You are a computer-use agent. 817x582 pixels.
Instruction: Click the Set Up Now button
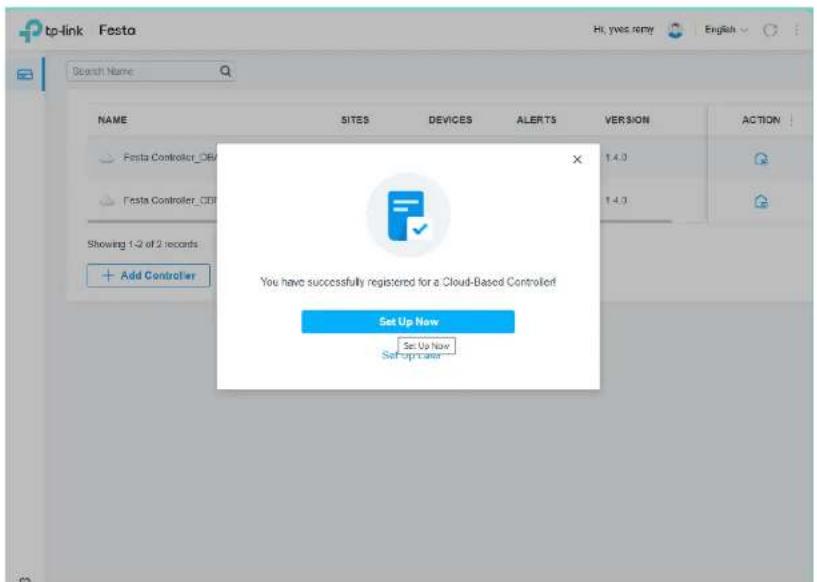[x=408, y=321]
